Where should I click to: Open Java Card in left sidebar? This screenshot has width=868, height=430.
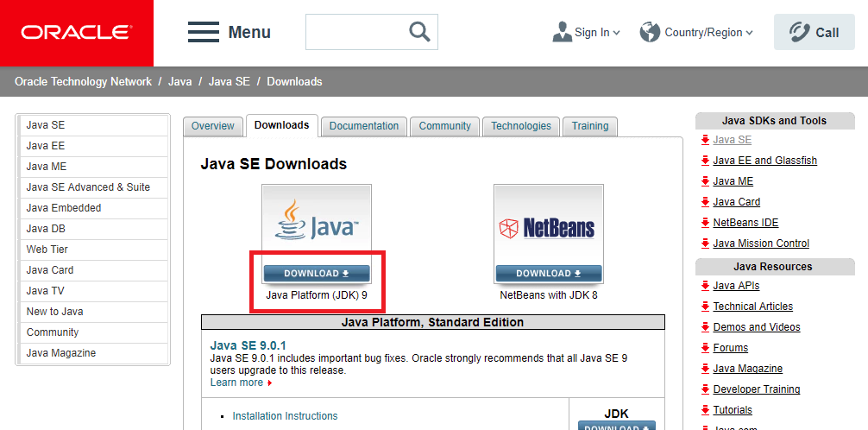tap(93, 270)
